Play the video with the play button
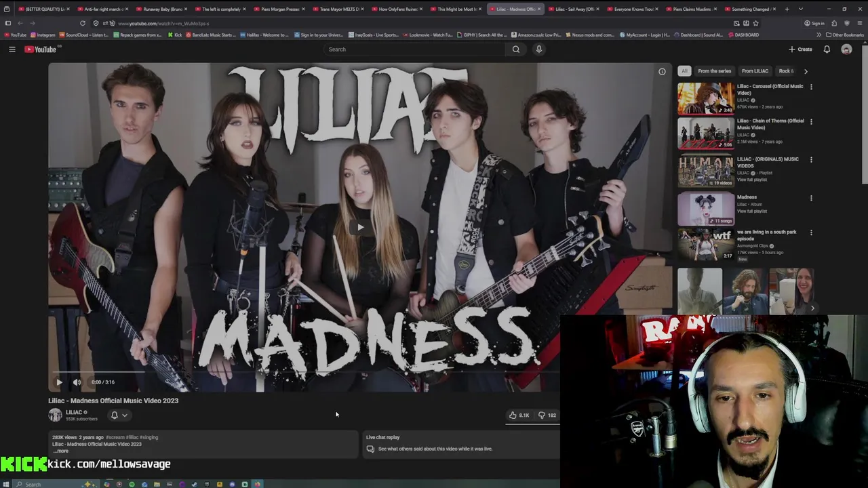This screenshot has width=868, height=488. tap(59, 382)
